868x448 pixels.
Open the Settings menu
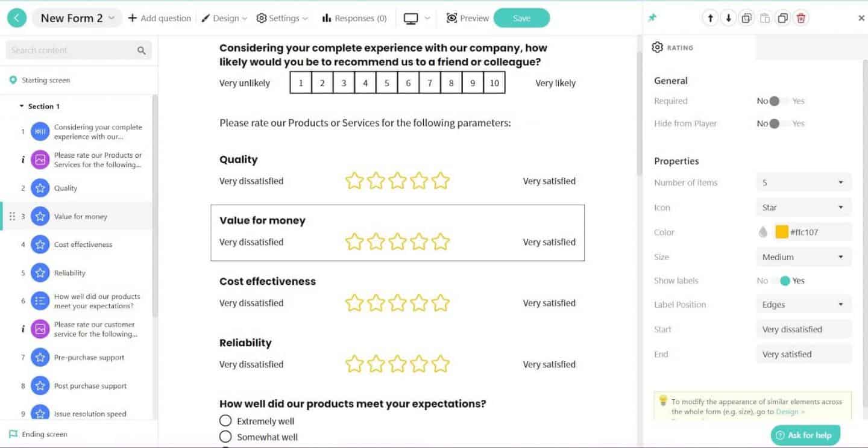pos(282,18)
